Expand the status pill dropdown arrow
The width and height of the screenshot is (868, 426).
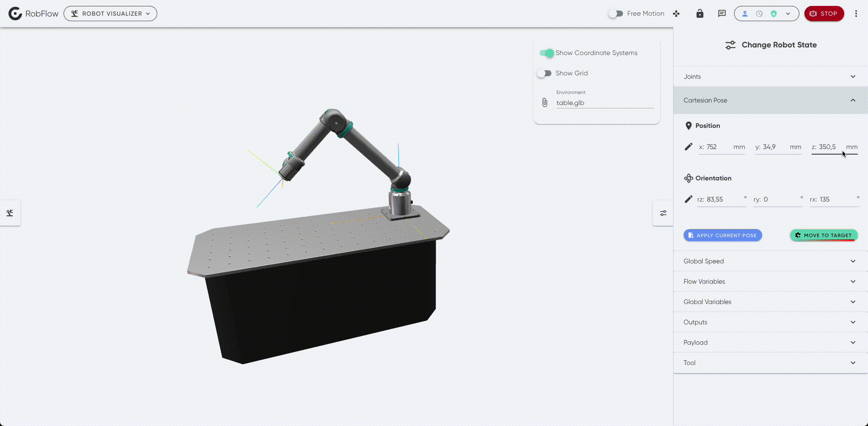click(x=788, y=14)
